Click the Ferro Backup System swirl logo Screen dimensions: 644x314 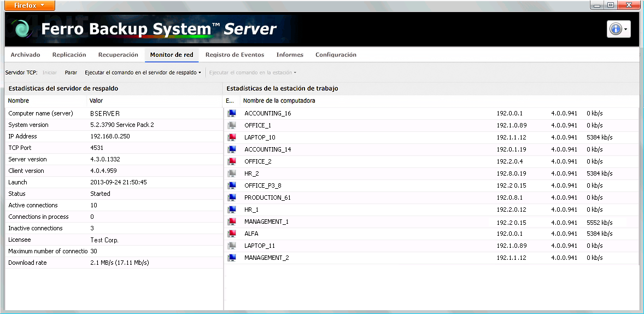click(x=22, y=29)
